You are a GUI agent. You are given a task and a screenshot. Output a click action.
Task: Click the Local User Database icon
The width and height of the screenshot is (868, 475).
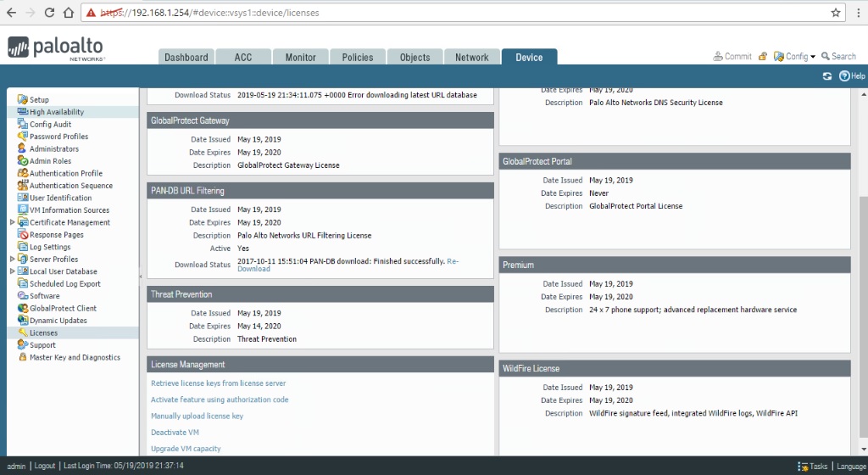(22, 271)
